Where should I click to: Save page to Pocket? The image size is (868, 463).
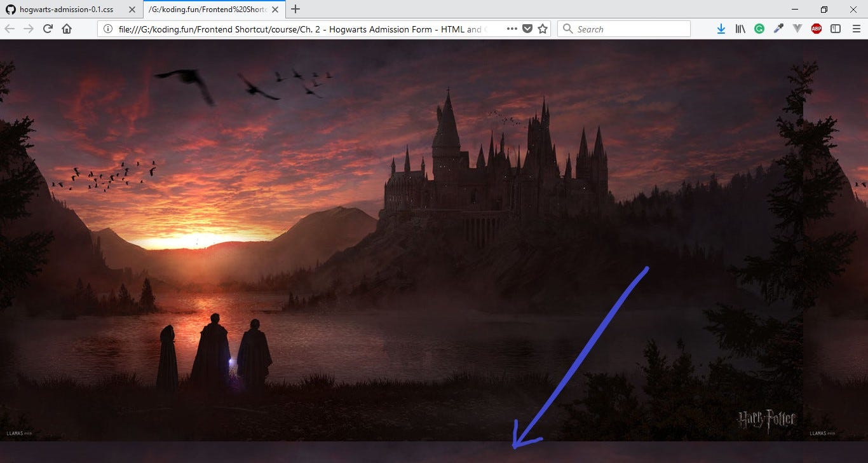click(x=527, y=29)
